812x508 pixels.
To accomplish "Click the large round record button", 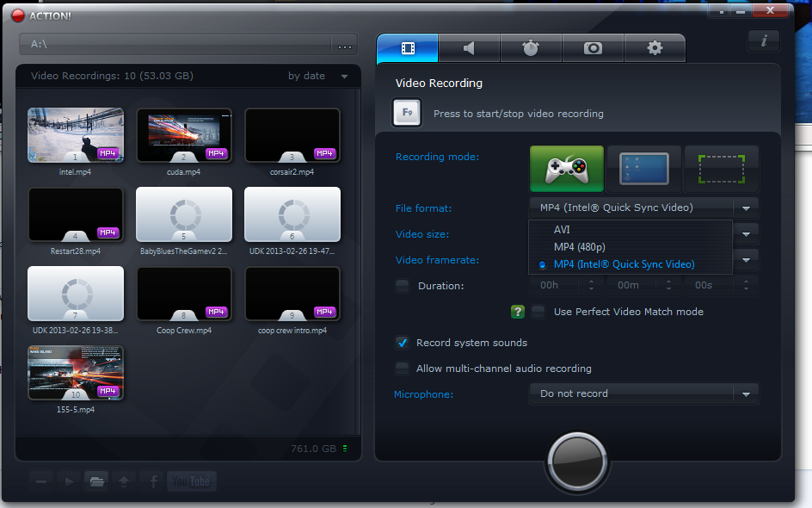I will (x=577, y=462).
